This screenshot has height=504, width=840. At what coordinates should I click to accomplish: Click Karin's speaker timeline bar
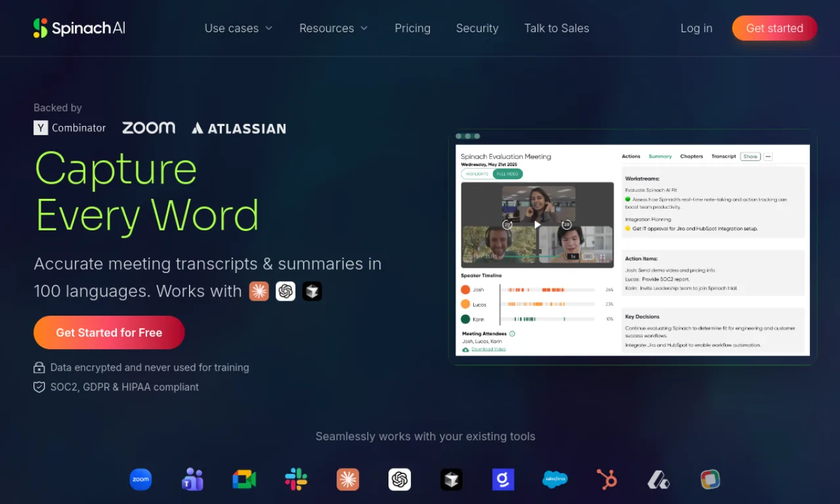(x=548, y=319)
